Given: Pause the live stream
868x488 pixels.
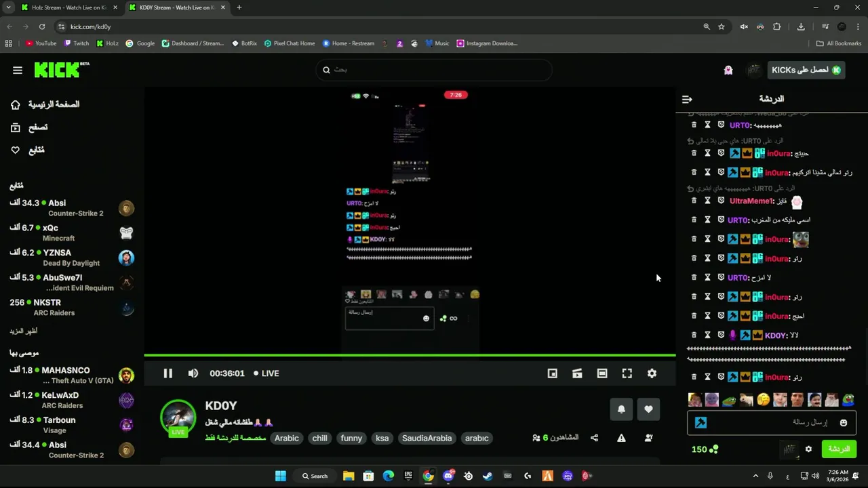Looking at the screenshot, I should point(167,373).
